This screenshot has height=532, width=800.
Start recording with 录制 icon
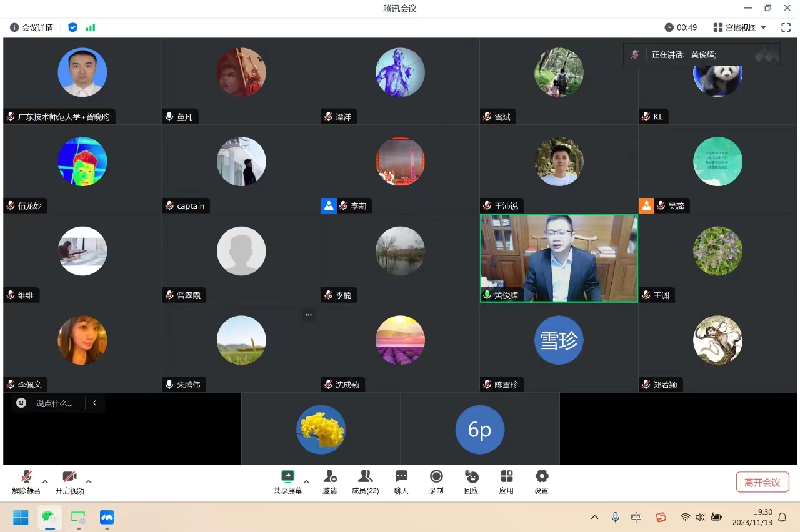436,477
